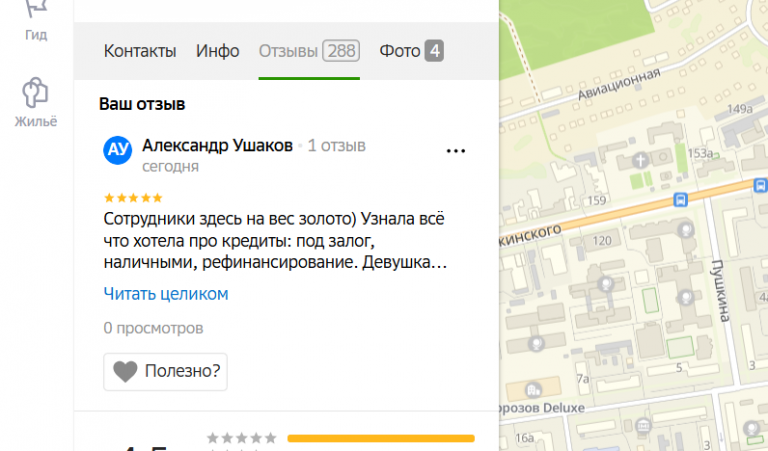Viewport: 768px width, 451px height.
Task: Click the 'Ваш отзыв' heading
Action: (x=142, y=104)
